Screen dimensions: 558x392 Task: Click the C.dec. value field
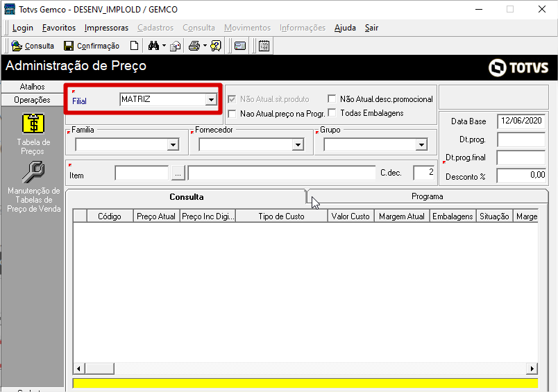(x=424, y=173)
